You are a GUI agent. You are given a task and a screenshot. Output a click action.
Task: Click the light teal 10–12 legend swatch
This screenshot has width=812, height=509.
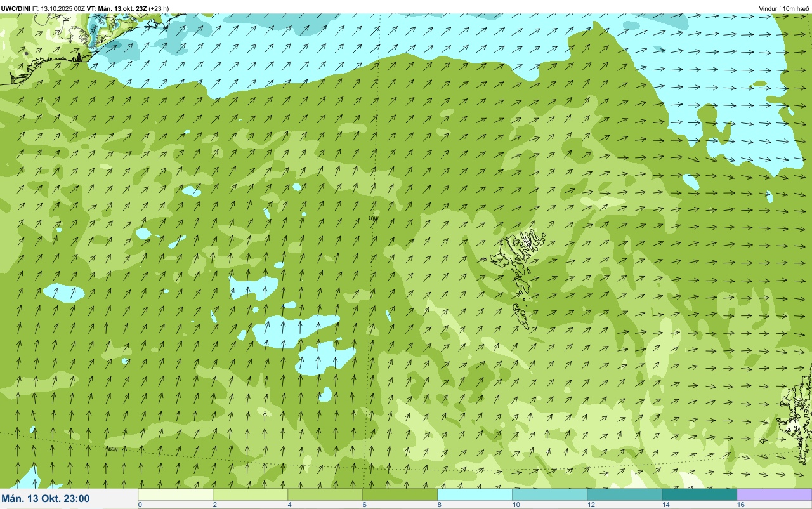(x=550, y=494)
